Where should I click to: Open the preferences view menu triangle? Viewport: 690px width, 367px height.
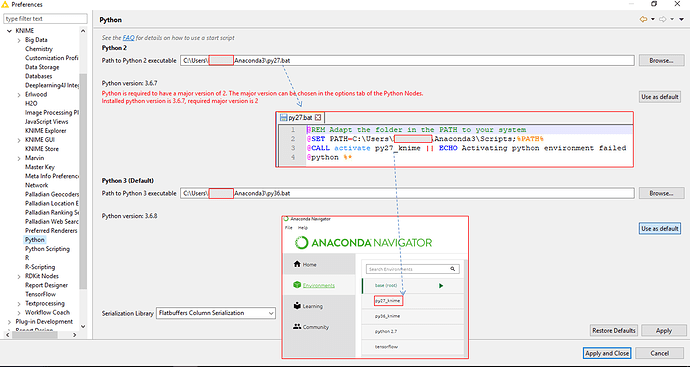coord(682,19)
